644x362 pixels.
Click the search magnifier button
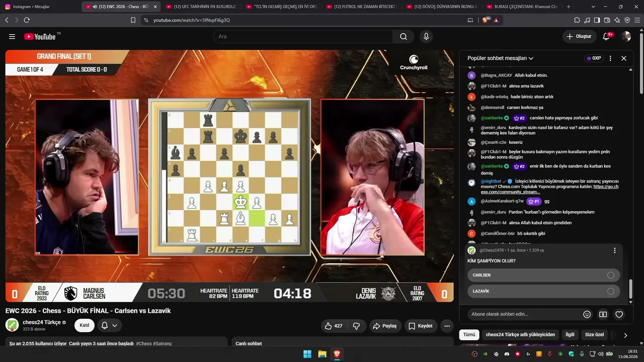404,37
